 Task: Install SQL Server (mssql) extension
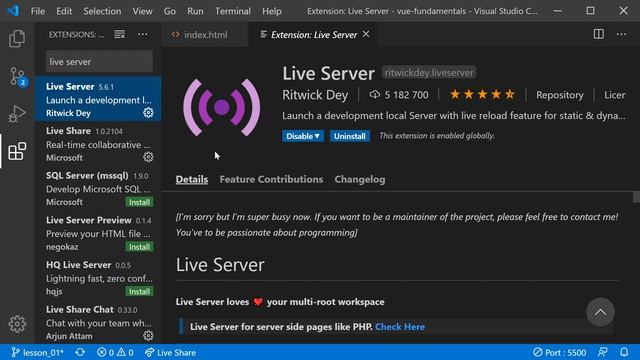(139, 202)
